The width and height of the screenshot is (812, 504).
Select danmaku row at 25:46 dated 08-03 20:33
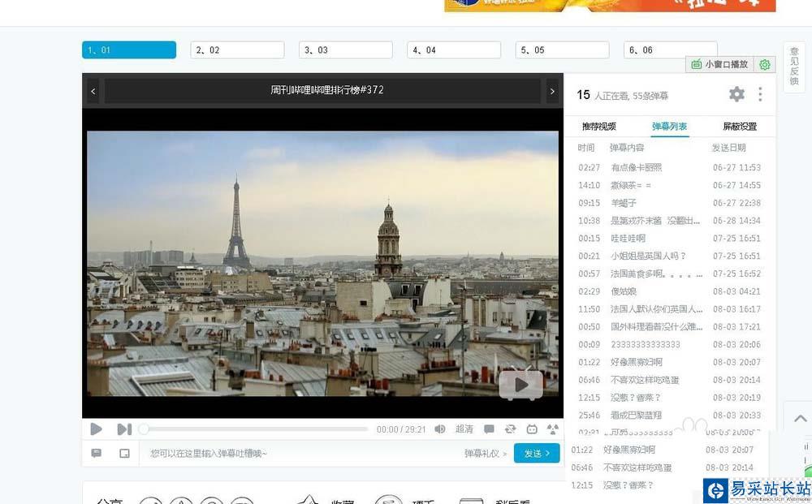pos(669,415)
